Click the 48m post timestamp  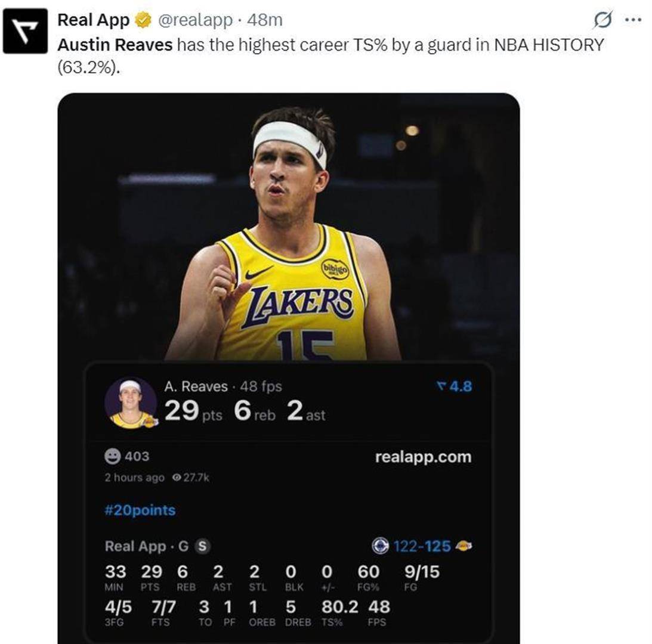(x=264, y=21)
